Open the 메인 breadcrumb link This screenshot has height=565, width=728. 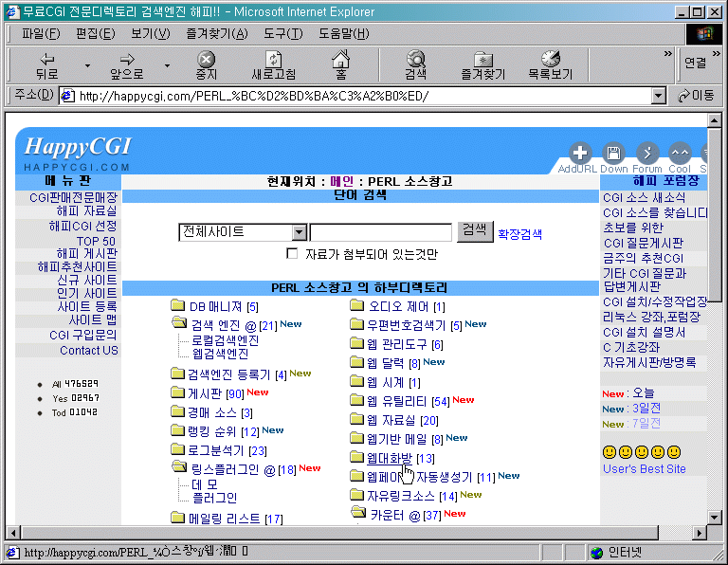(341, 181)
